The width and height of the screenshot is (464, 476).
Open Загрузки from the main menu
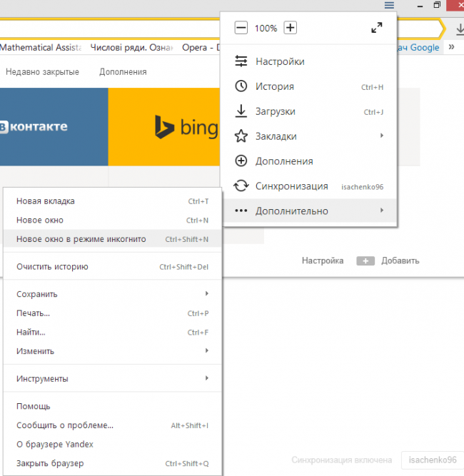[309, 111]
